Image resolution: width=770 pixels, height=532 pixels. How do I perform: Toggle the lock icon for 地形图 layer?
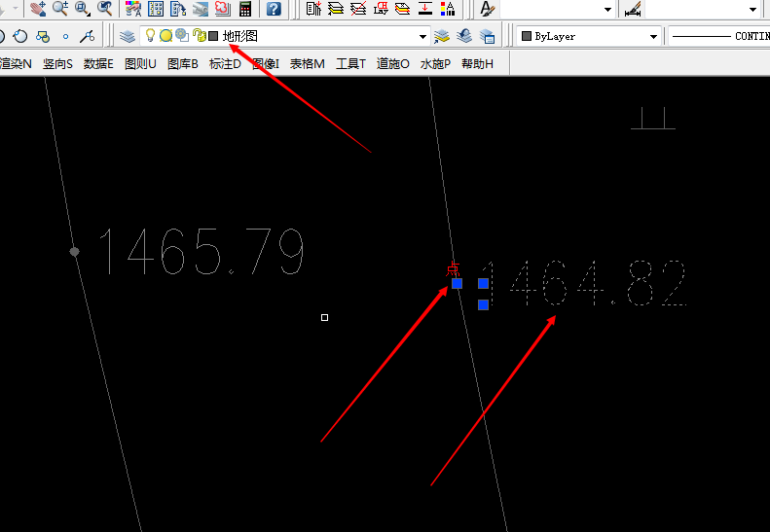(x=199, y=35)
